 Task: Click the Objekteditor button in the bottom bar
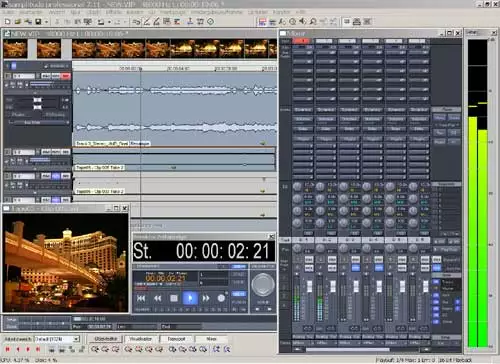106,339
